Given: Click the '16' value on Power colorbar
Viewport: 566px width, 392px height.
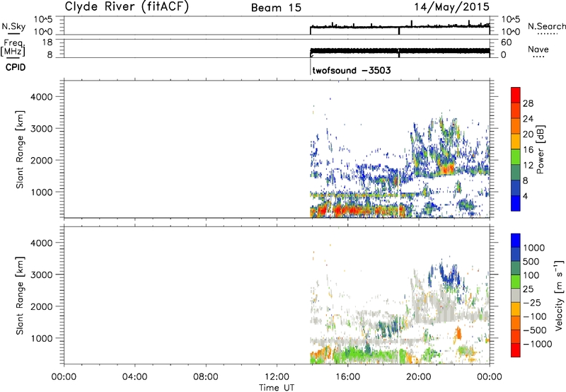Looking at the screenshot, I should 528,150.
